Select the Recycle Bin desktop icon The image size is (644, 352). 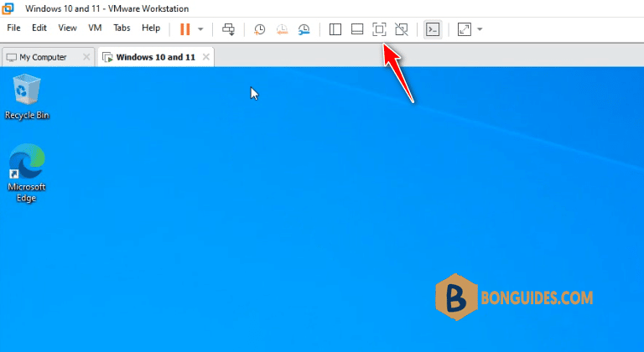pos(27,97)
